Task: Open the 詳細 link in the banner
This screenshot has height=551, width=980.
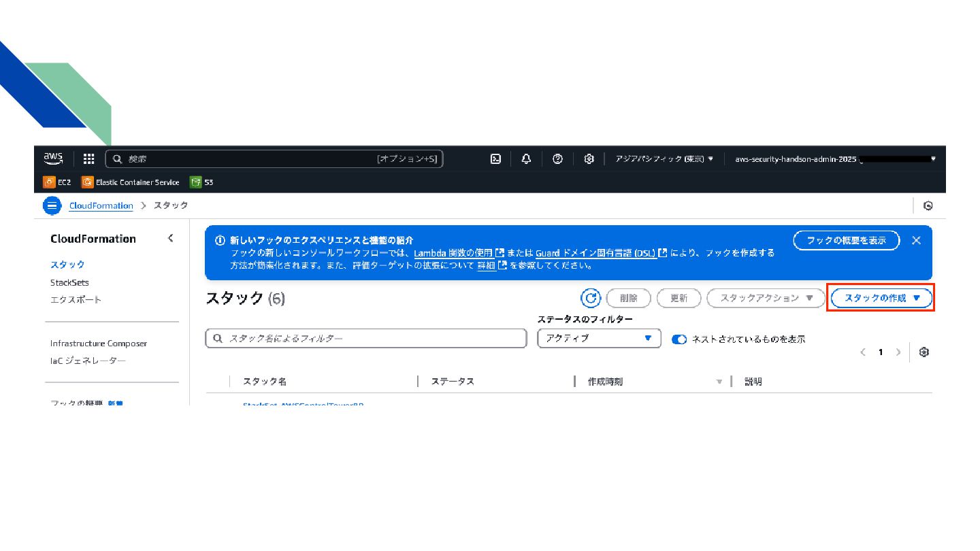Action: 492,266
